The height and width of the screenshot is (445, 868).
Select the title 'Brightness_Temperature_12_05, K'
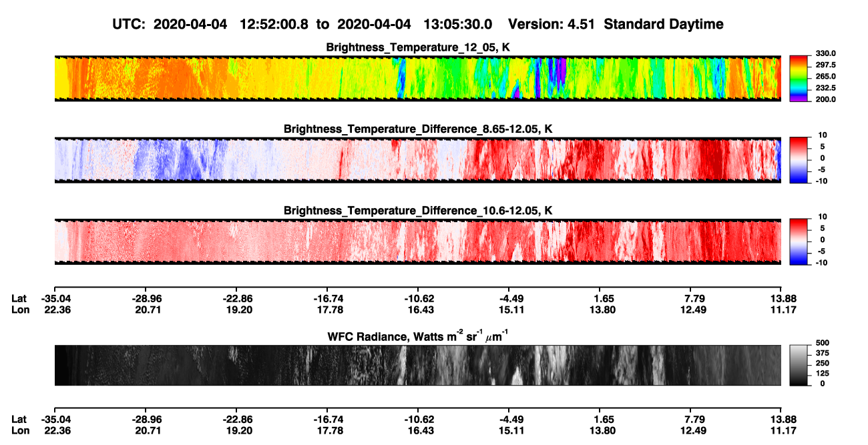(x=418, y=47)
